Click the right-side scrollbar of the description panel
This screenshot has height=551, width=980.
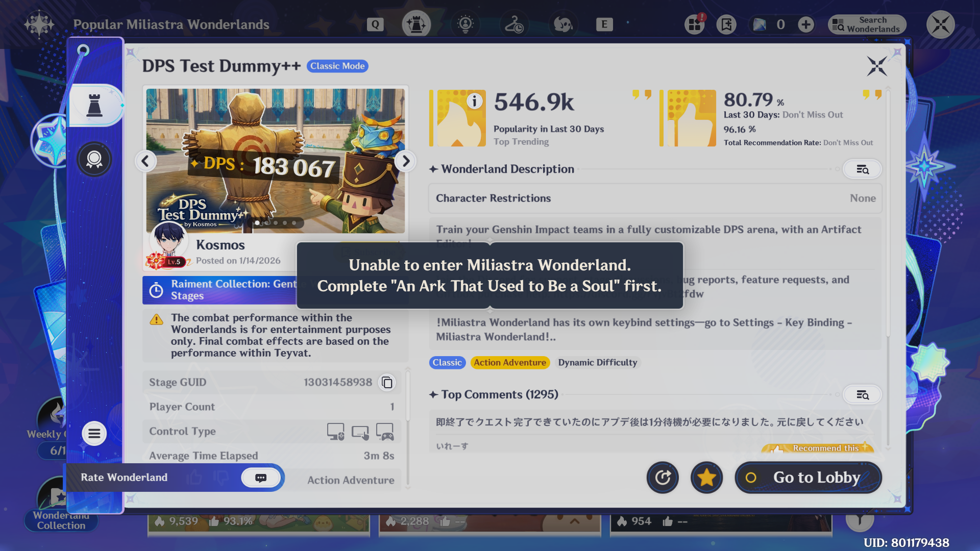pos(888,214)
